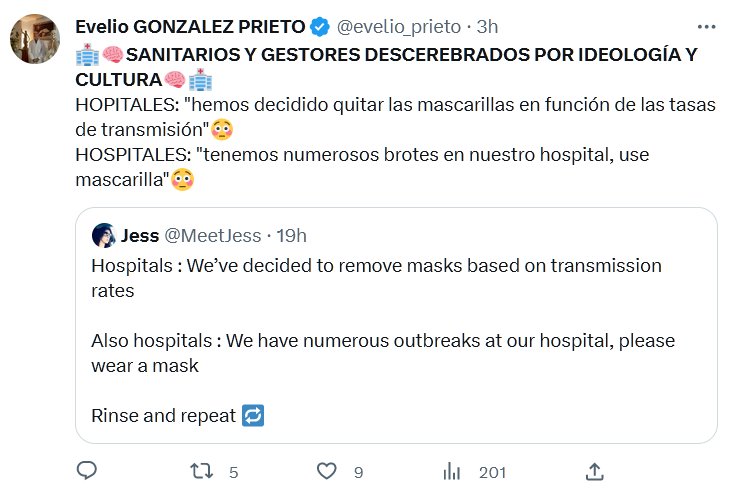Click the retweet count of 5
The width and height of the screenshot is (736, 496).
click(233, 471)
